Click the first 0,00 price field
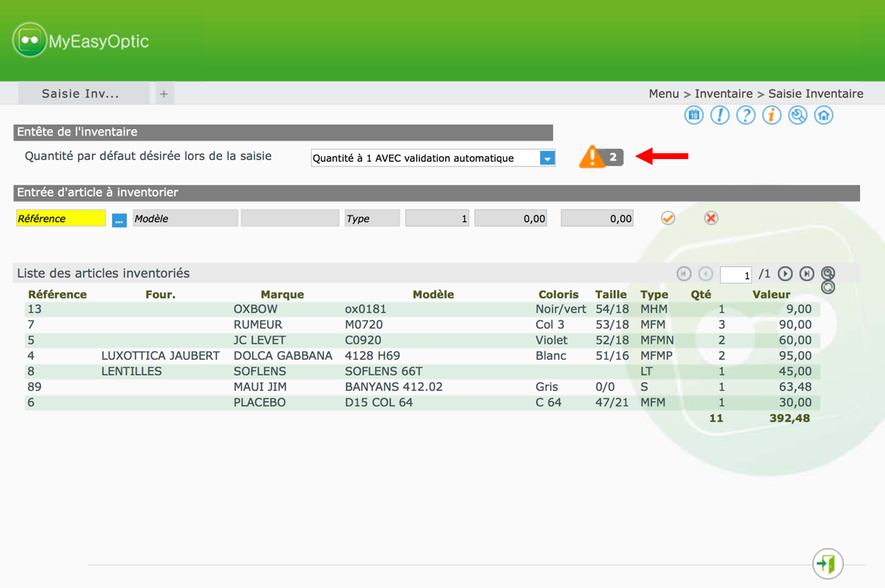Viewport: 885px width, 588px height. click(511, 218)
